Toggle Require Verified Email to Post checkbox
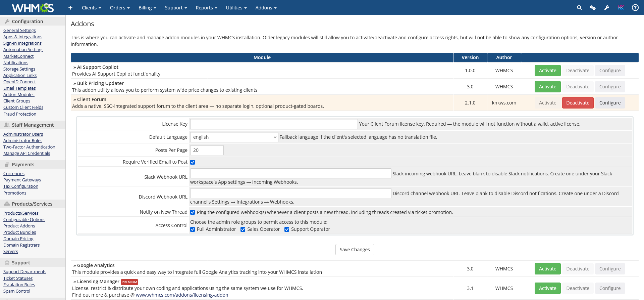The width and height of the screenshot is (644, 300). pyautogui.click(x=193, y=162)
